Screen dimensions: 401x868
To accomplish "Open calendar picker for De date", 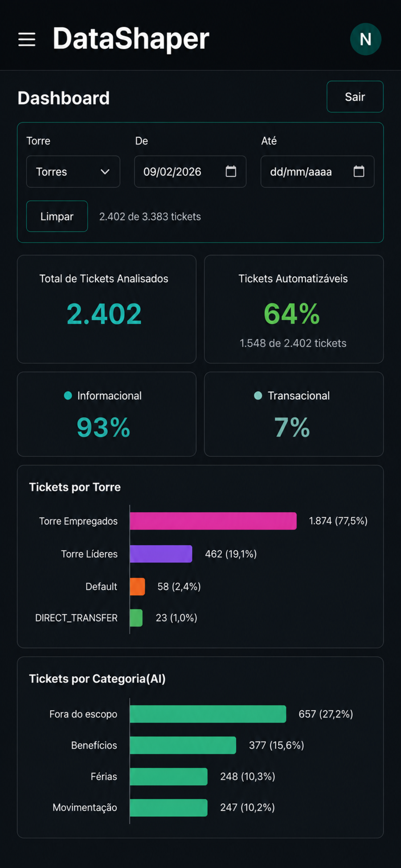I will point(231,171).
